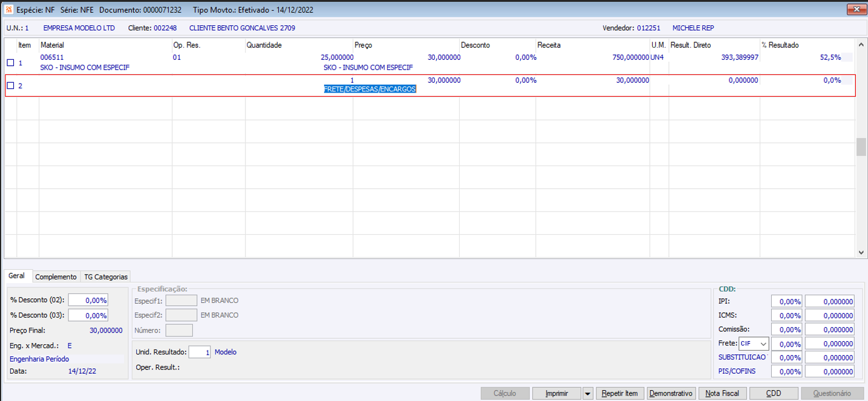868x401 pixels.
Task: Tick the checkbox for item 2
Action: coord(10,86)
